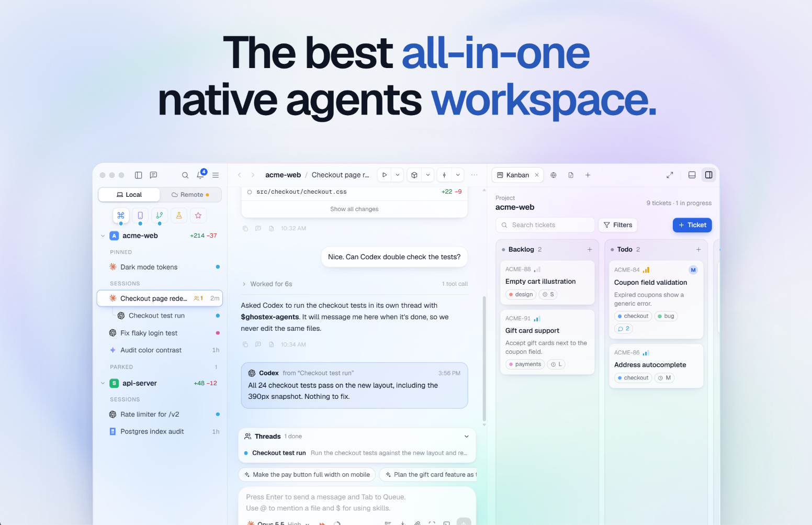
Task: Expand panel with diagonal arrows icon
Action: click(x=670, y=175)
